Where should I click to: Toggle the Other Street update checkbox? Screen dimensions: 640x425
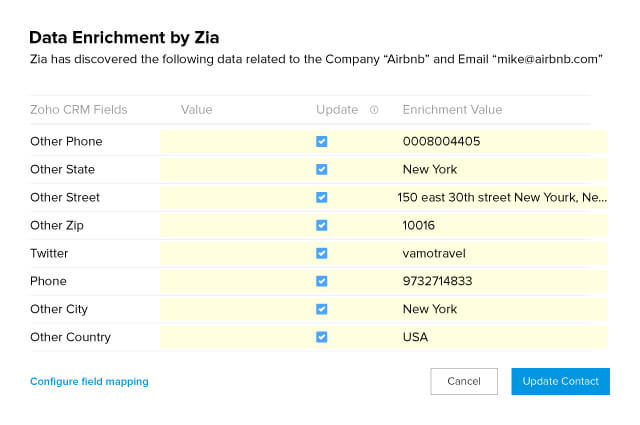pyautogui.click(x=321, y=198)
